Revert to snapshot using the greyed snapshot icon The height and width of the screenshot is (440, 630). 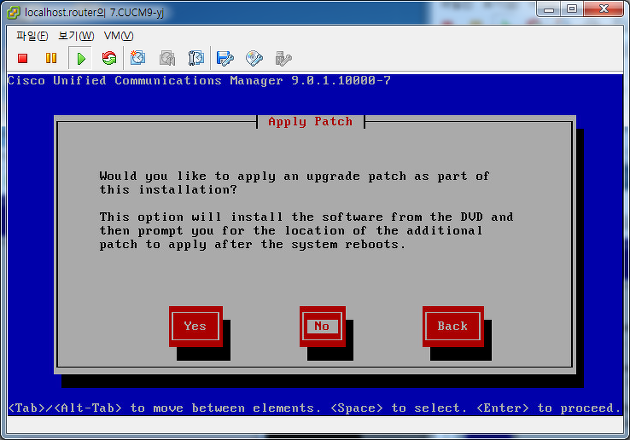click(167, 58)
